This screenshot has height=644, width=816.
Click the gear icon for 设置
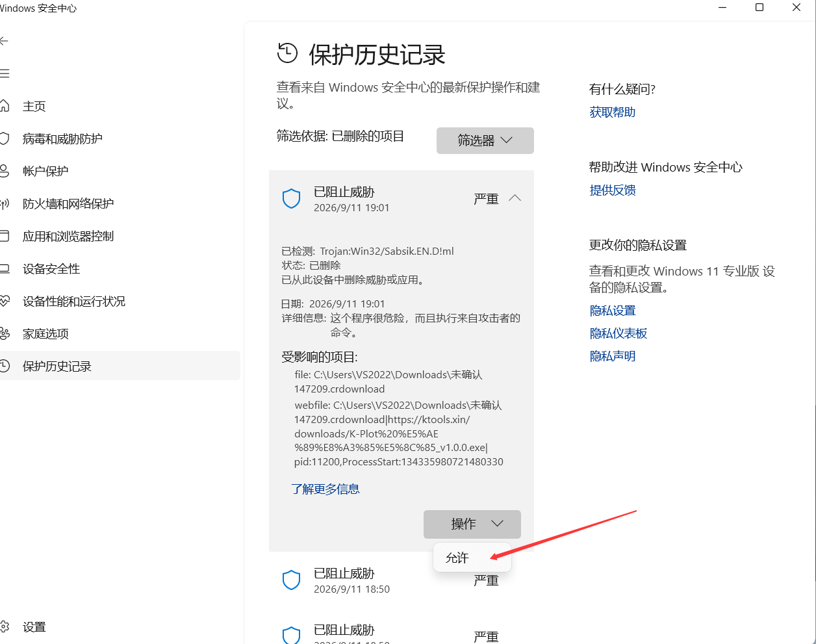coord(5,626)
